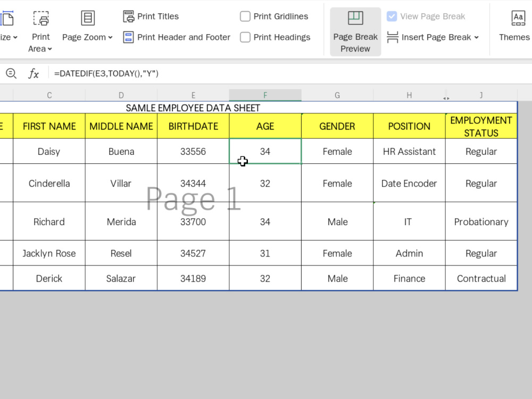Select the MIDDLE NAME header cell
Screen dimensions: 532x399
point(121,126)
